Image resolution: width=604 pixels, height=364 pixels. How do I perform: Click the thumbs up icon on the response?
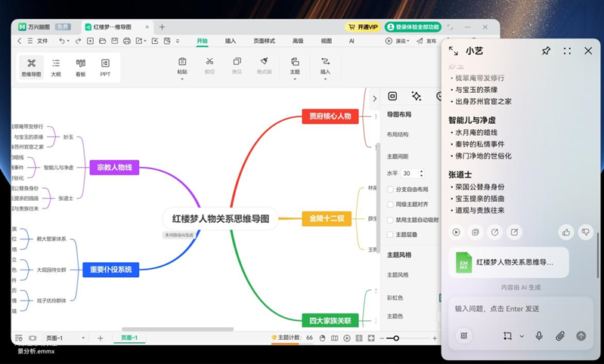[x=566, y=233]
